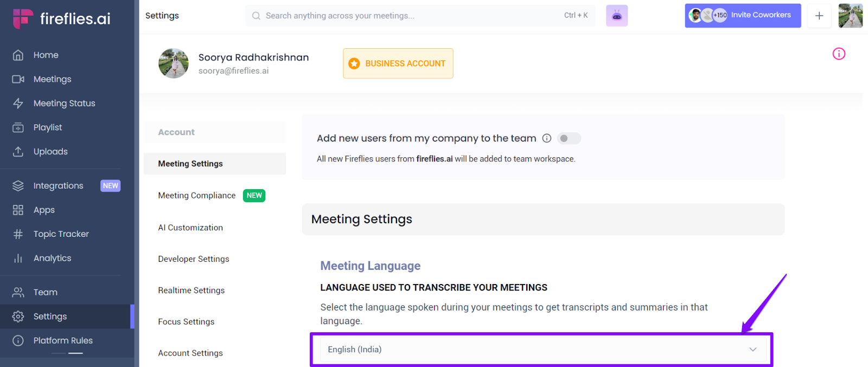This screenshot has width=868, height=367.
Task: Open the Playlist section
Action: point(48,127)
